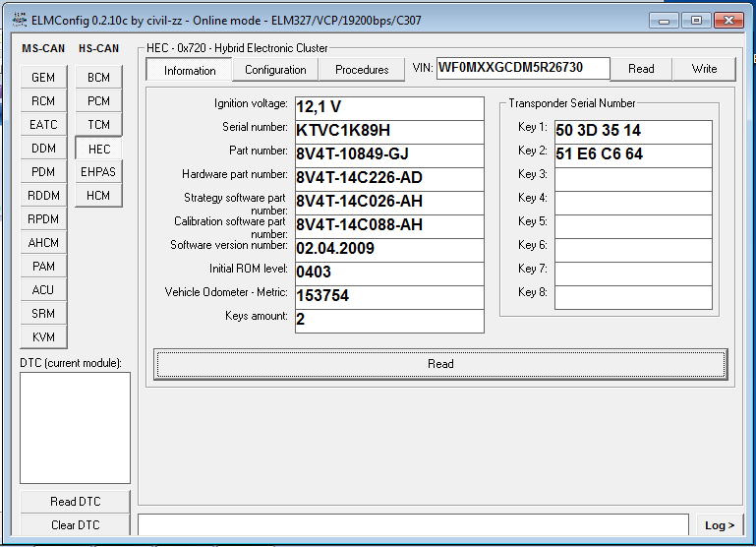Open the Information tab

(190, 70)
